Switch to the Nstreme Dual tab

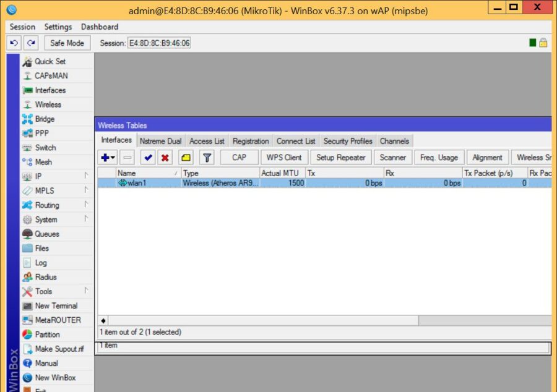[160, 141]
